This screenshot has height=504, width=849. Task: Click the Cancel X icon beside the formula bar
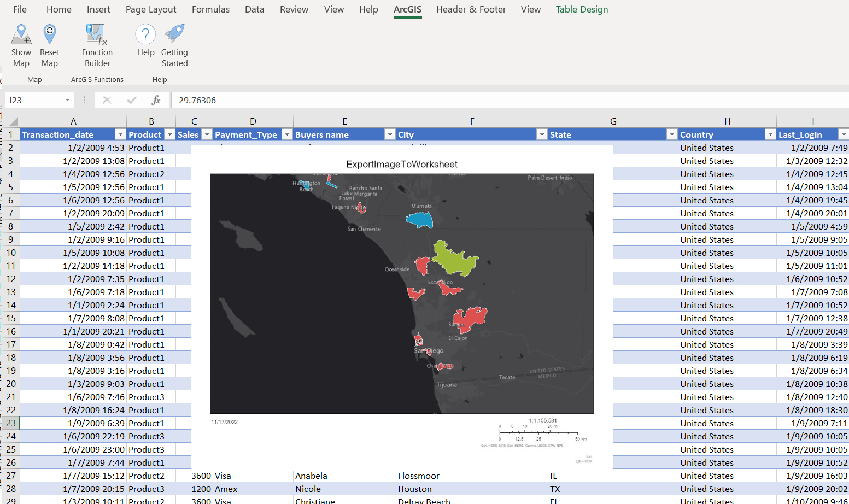[107, 100]
